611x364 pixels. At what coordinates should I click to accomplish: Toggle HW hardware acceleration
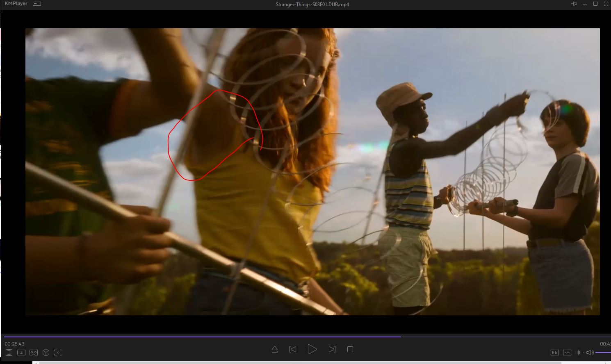[x=554, y=353]
